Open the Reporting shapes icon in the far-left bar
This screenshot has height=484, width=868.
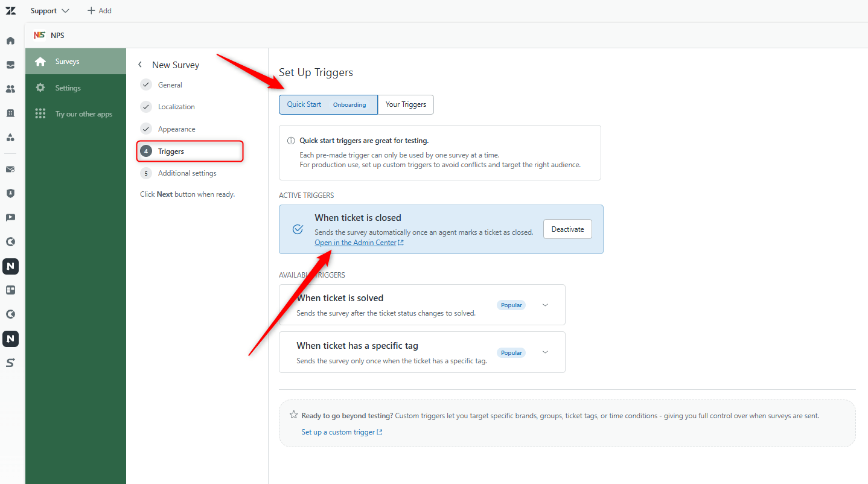pyautogui.click(x=10, y=138)
